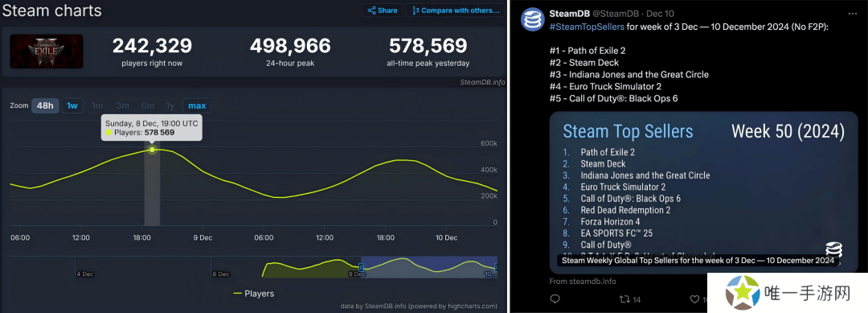Select the 1w zoom range

point(72,105)
